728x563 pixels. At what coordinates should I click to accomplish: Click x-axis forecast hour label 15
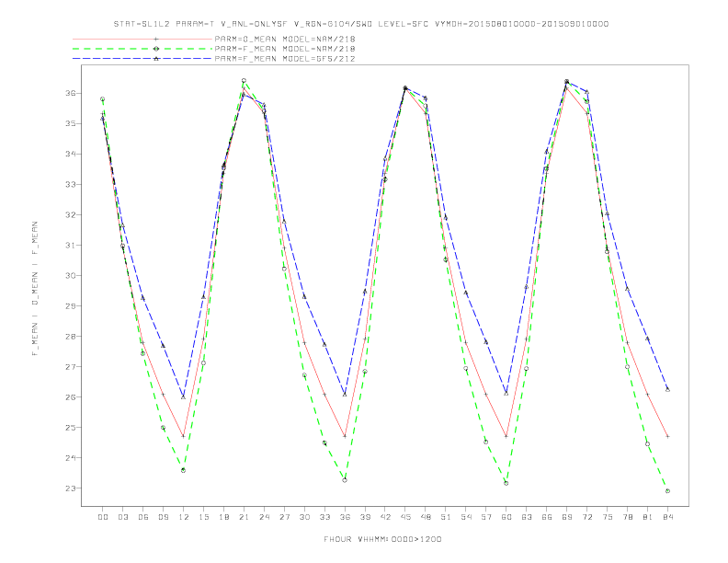click(x=203, y=517)
